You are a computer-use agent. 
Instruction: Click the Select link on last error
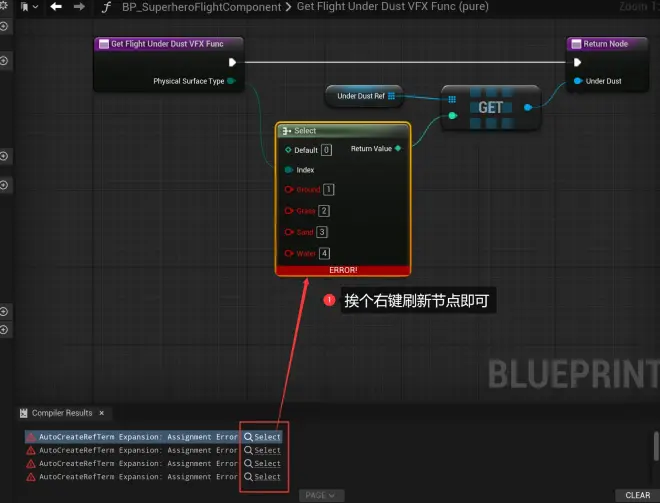[263, 477]
